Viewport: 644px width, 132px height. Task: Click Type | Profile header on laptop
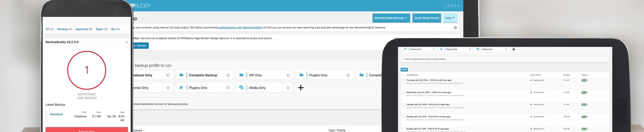point(337,130)
